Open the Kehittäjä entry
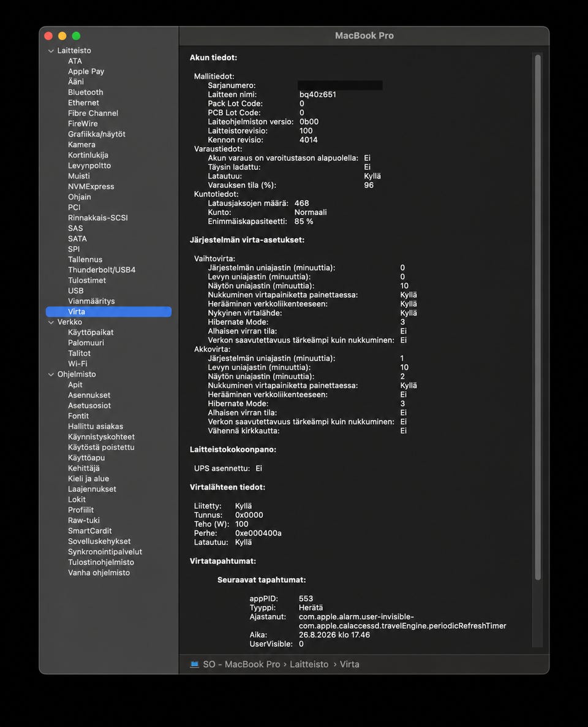The width and height of the screenshot is (588, 727). click(83, 468)
